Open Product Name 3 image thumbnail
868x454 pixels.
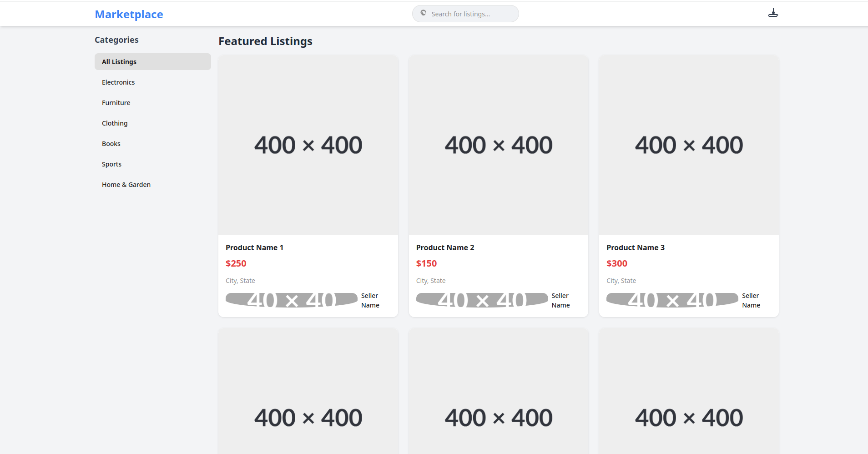[x=689, y=145]
